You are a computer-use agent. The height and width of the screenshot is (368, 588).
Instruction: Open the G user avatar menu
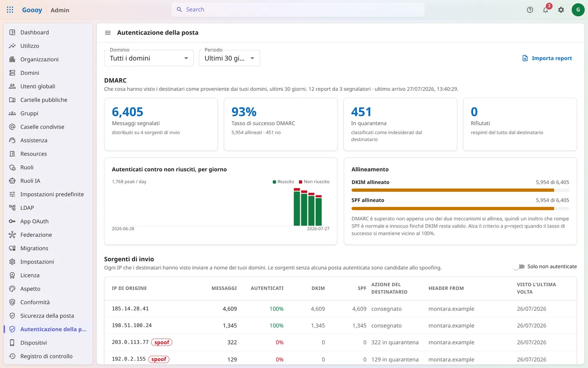(x=578, y=10)
